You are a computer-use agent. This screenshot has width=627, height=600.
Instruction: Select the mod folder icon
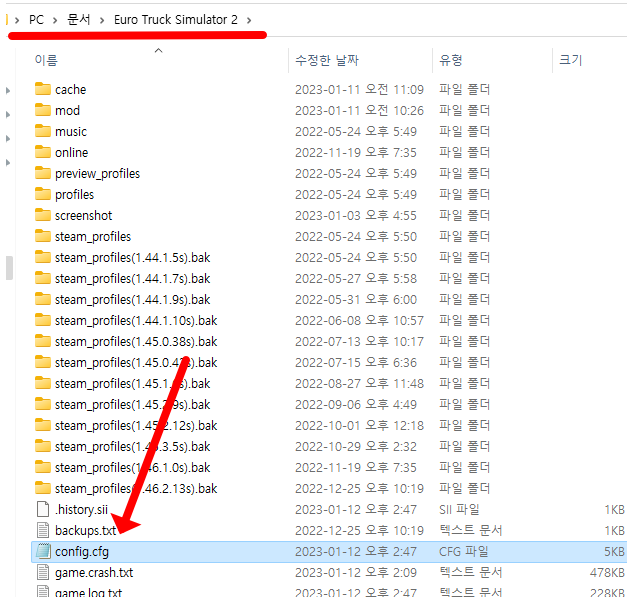coord(42,110)
